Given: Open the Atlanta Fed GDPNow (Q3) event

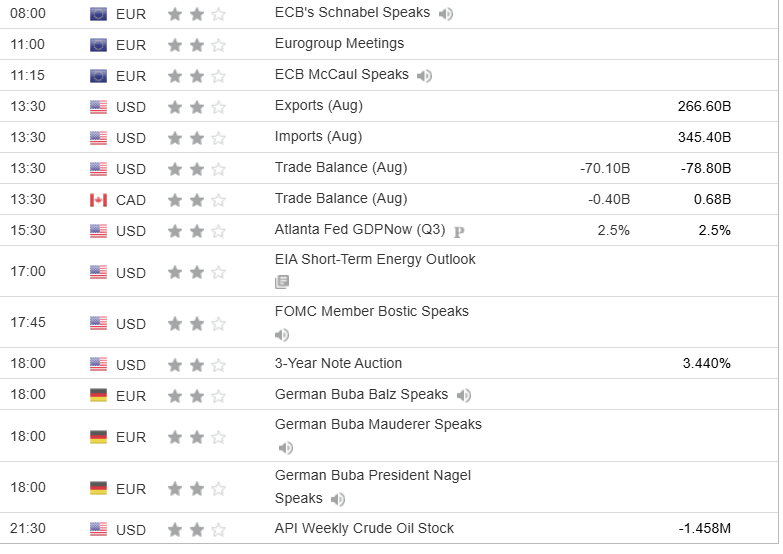Looking at the screenshot, I should [x=360, y=230].
